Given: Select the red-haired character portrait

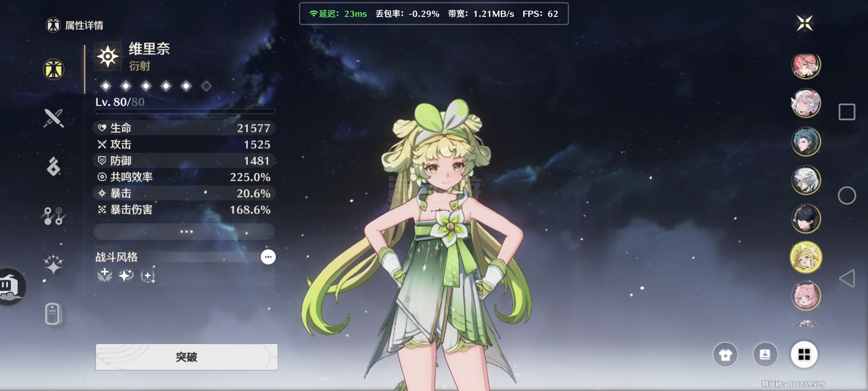Looking at the screenshot, I should click(806, 65).
